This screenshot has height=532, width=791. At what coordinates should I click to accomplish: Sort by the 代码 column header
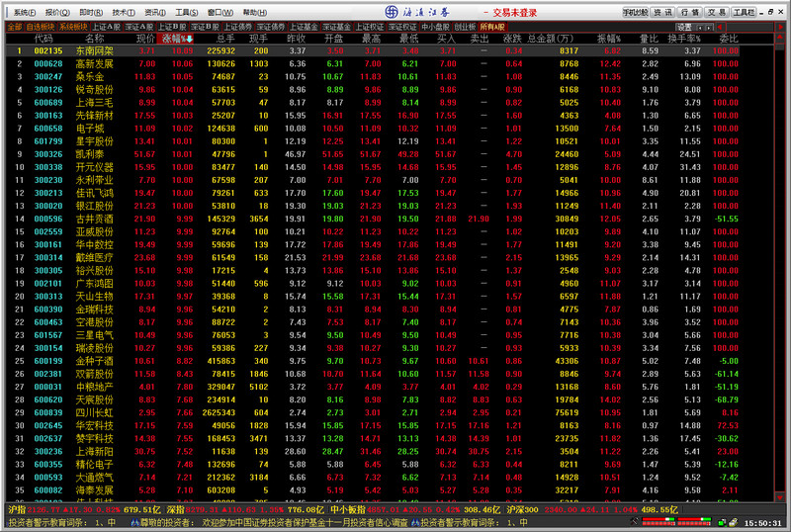tap(44, 39)
